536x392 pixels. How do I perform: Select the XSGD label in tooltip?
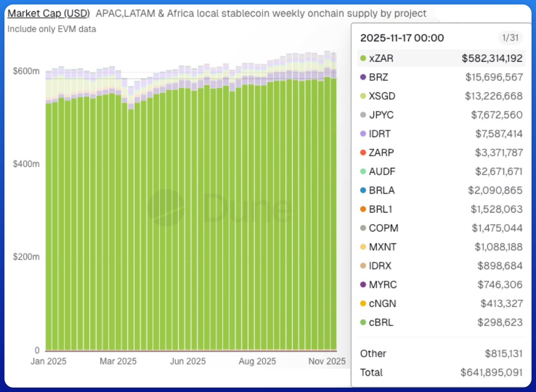[382, 96]
